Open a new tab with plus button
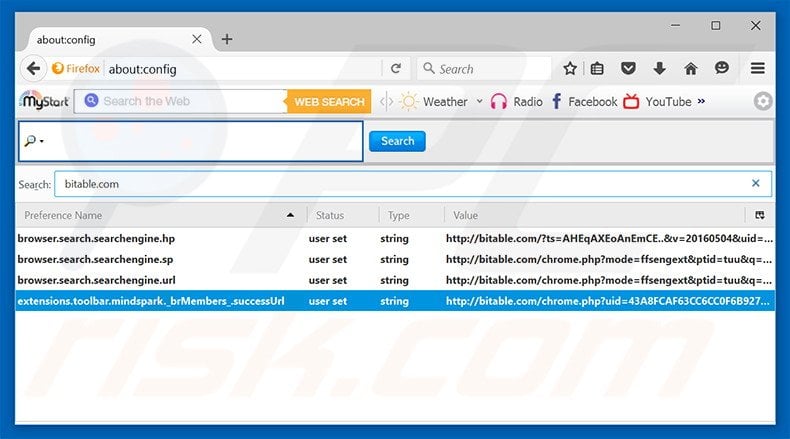This screenshot has width=790, height=439. [227, 39]
